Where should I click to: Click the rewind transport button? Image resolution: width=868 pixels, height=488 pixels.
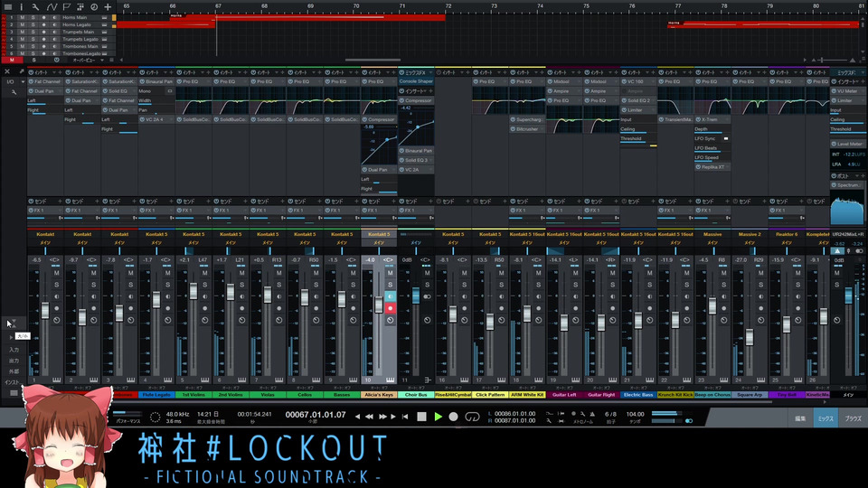tap(369, 417)
